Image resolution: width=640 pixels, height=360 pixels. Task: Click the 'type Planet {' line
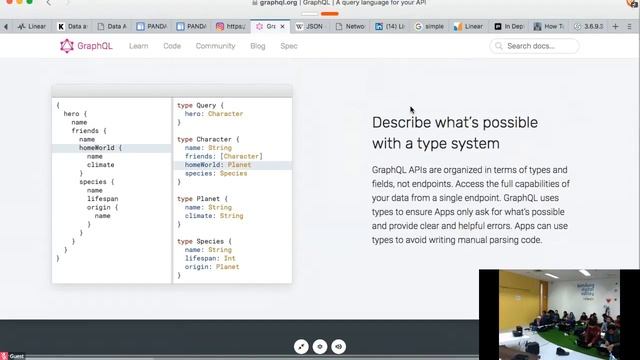[x=202, y=199]
